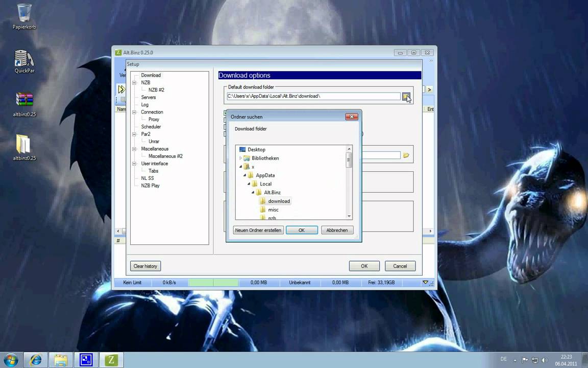Expand the Bibliotheken node in folder browser
This screenshot has height=368, width=588.
240,158
